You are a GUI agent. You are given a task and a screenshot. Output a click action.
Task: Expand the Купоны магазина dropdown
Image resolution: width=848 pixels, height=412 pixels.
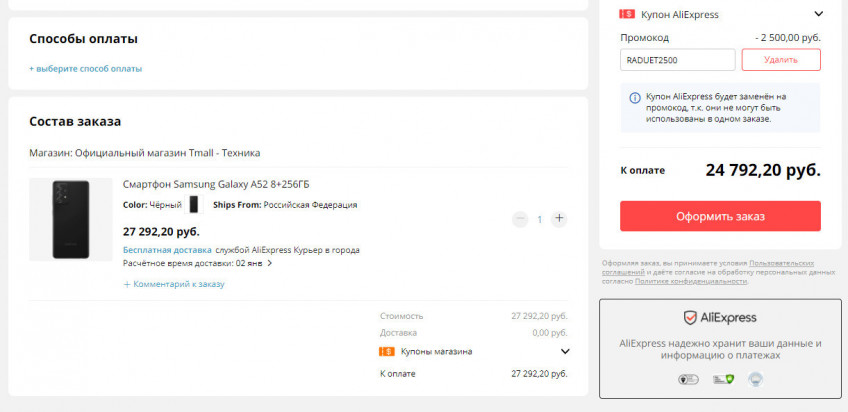point(565,351)
